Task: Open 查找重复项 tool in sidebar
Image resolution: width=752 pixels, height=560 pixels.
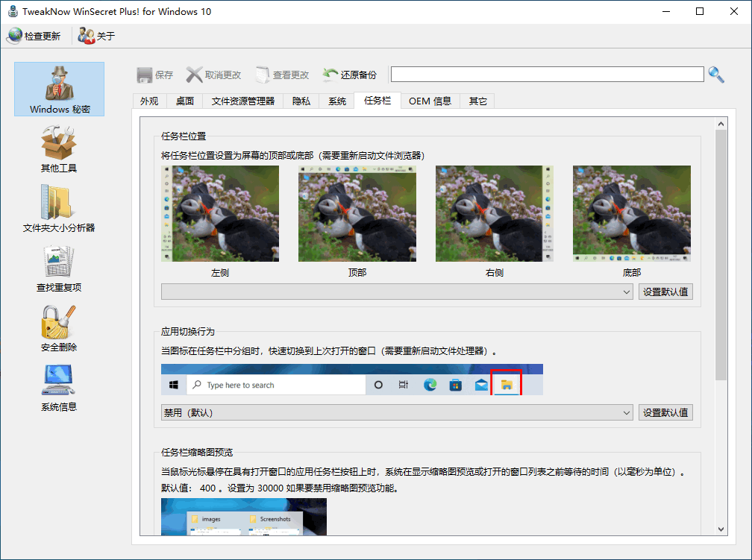Action: point(59,268)
